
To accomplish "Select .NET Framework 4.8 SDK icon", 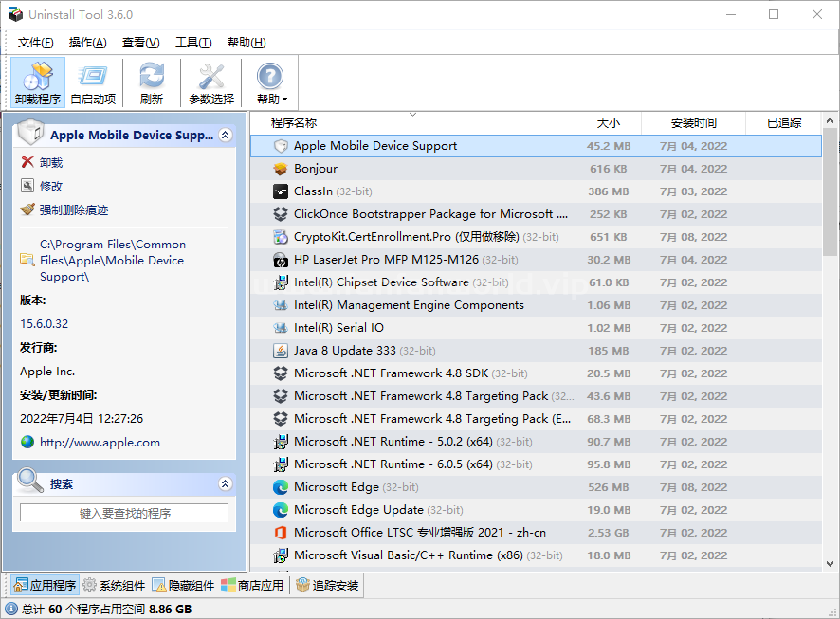I will 281,373.
